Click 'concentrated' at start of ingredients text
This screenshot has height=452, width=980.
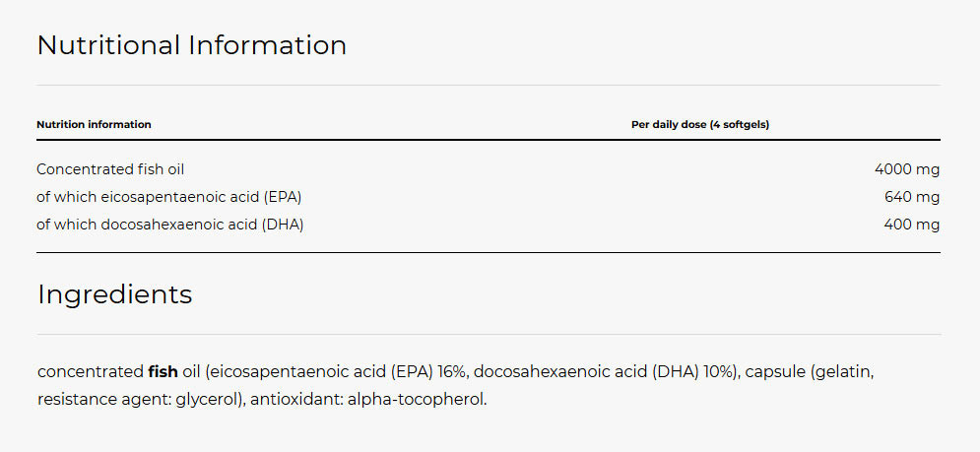pyautogui.click(x=91, y=372)
